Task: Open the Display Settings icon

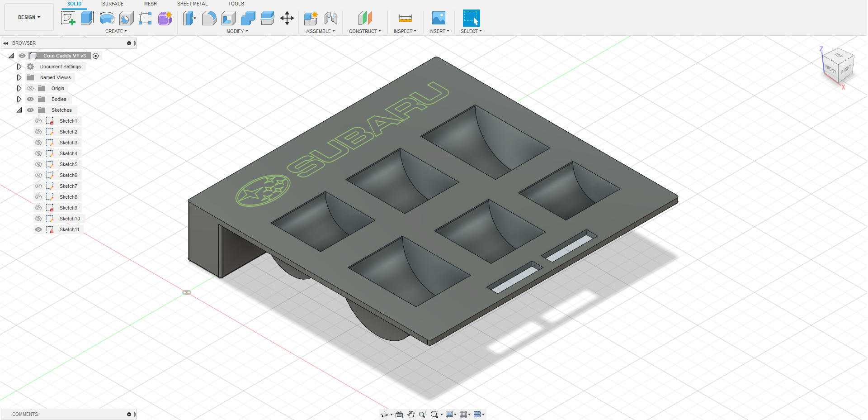Action: [449, 415]
